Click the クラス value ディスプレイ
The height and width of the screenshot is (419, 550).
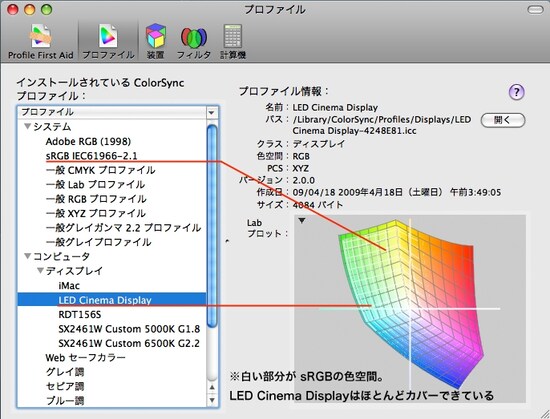point(319,144)
